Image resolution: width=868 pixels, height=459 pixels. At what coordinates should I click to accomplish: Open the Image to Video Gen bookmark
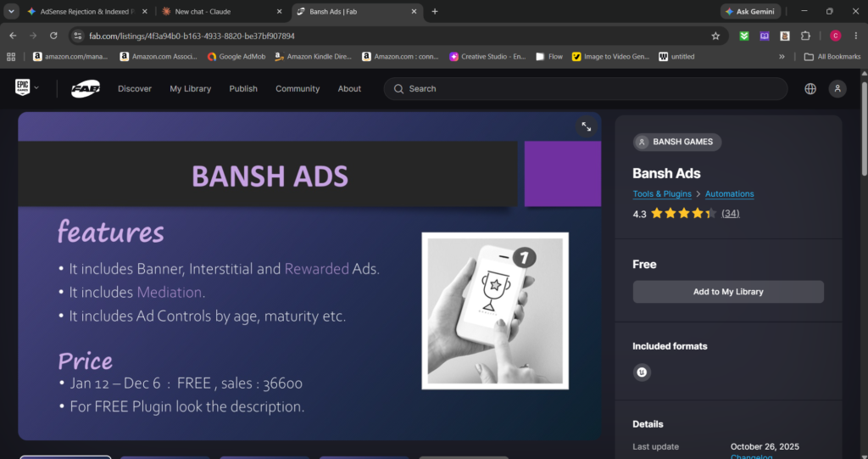(x=610, y=57)
